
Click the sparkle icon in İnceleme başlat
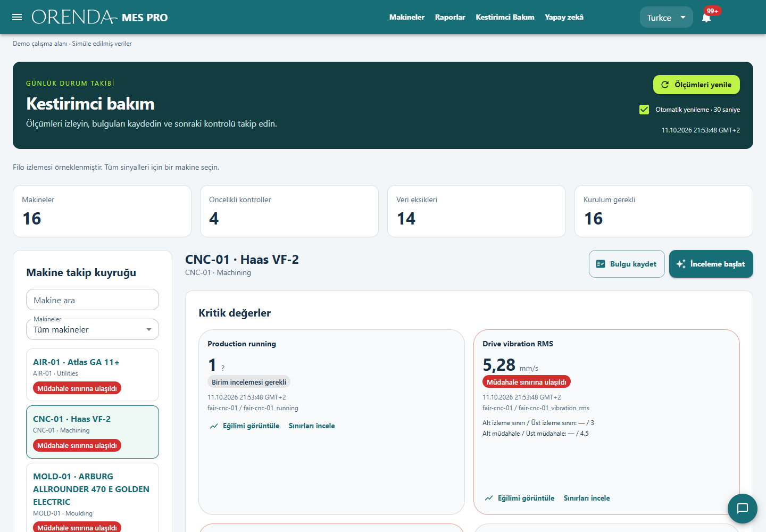pyautogui.click(x=681, y=264)
